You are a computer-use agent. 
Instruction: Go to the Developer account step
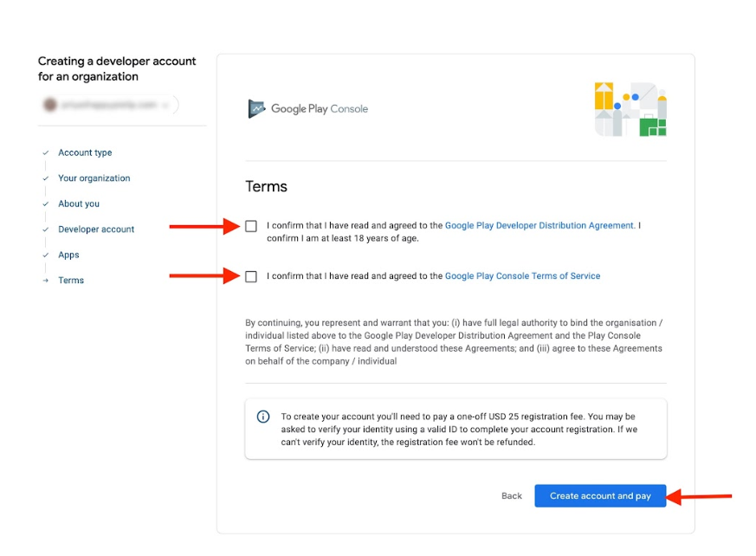[x=96, y=229]
